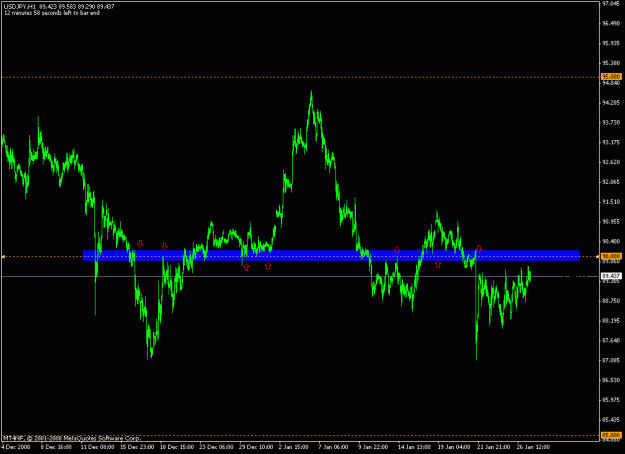Click the '4 Dec 2008' date on the time axis

click(16, 447)
